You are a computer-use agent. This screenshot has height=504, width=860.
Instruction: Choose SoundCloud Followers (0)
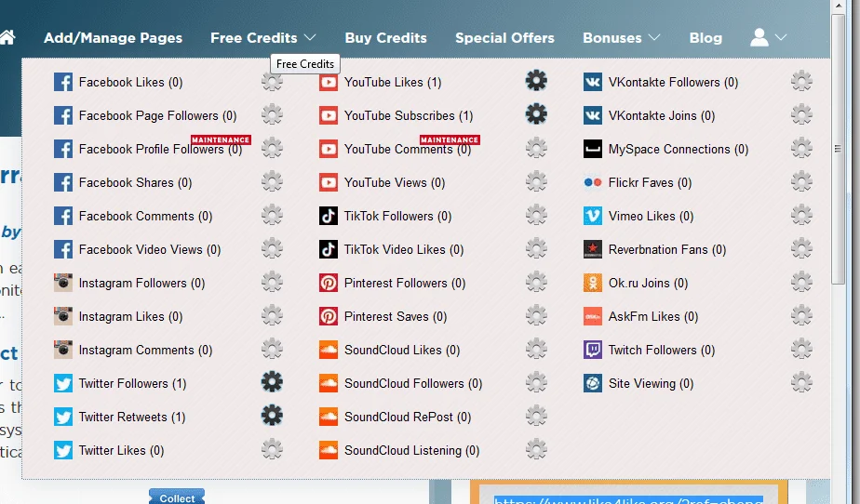click(413, 383)
